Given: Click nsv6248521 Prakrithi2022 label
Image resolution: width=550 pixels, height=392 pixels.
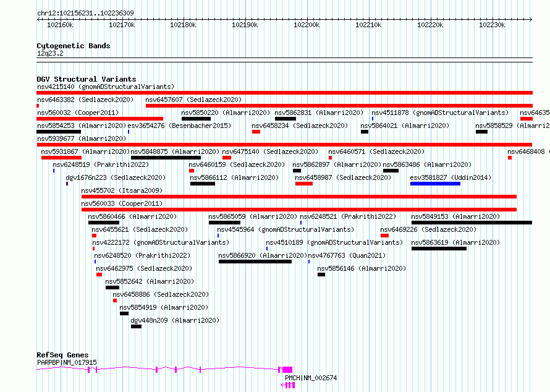Looking at the screenshot, I should [x=348, y=216].
